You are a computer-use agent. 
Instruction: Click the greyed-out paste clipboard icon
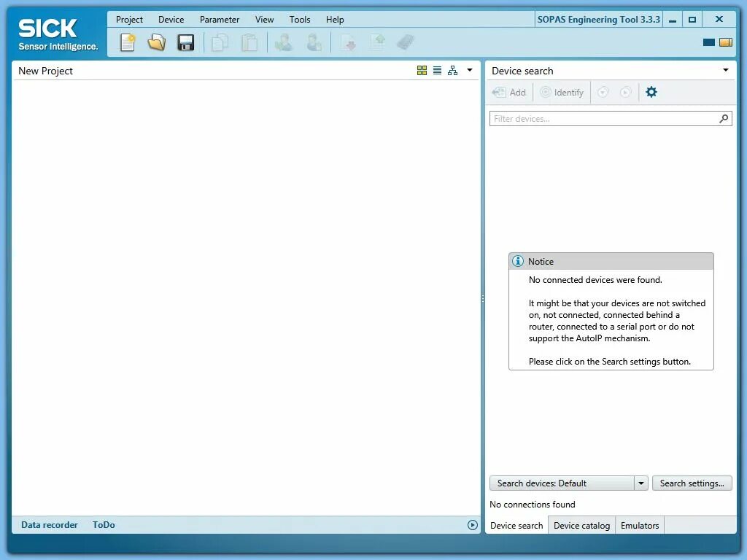click(249, 42)
